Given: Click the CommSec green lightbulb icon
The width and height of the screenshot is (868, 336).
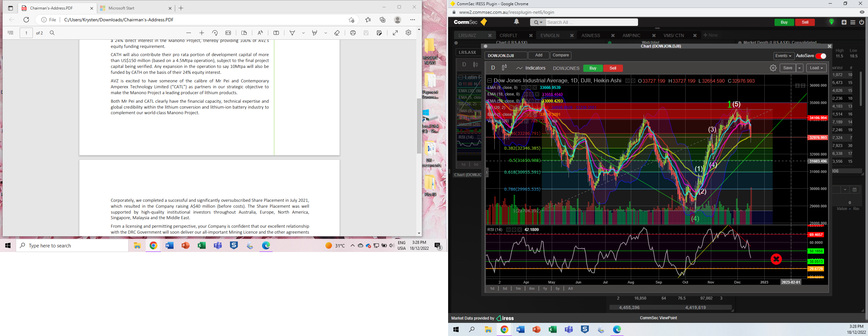Looking at the screenshot, I should (831, 22).
